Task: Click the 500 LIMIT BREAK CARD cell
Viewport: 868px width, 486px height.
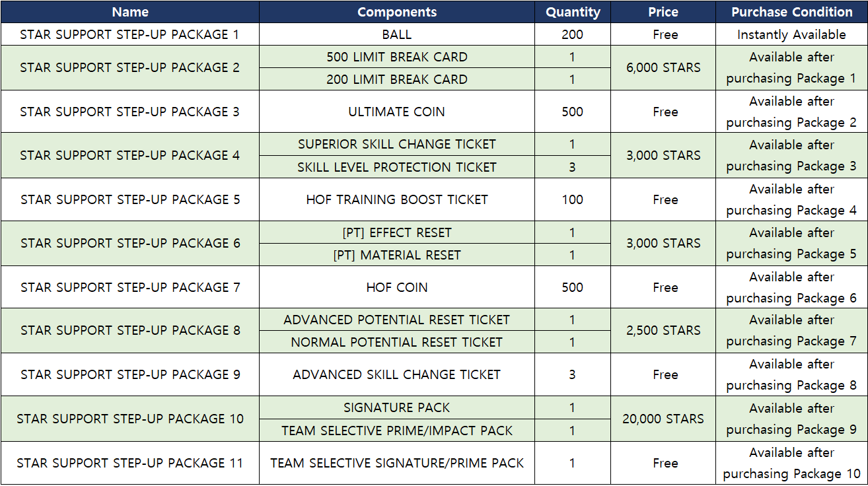Action: tap(396, 57)
